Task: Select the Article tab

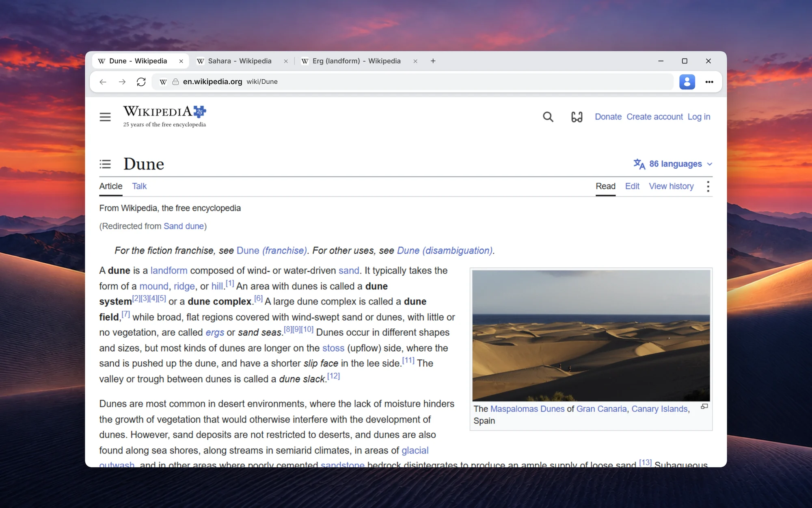Action: point(111,186)
